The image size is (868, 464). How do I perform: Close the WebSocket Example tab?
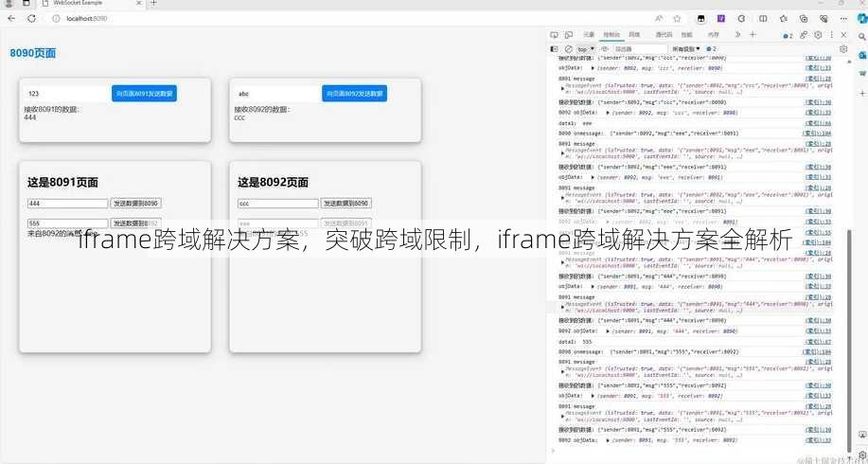[138, 3]
